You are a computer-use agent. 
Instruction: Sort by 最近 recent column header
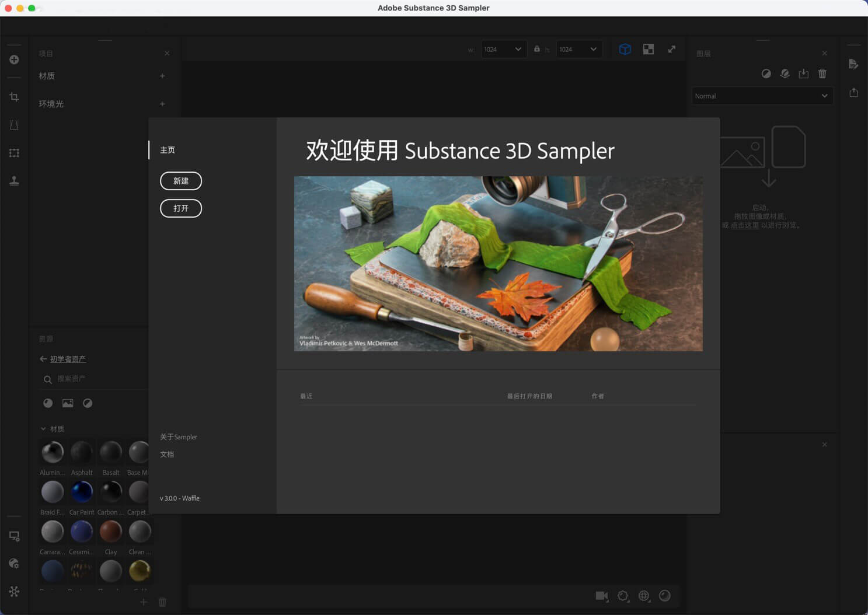306,396
